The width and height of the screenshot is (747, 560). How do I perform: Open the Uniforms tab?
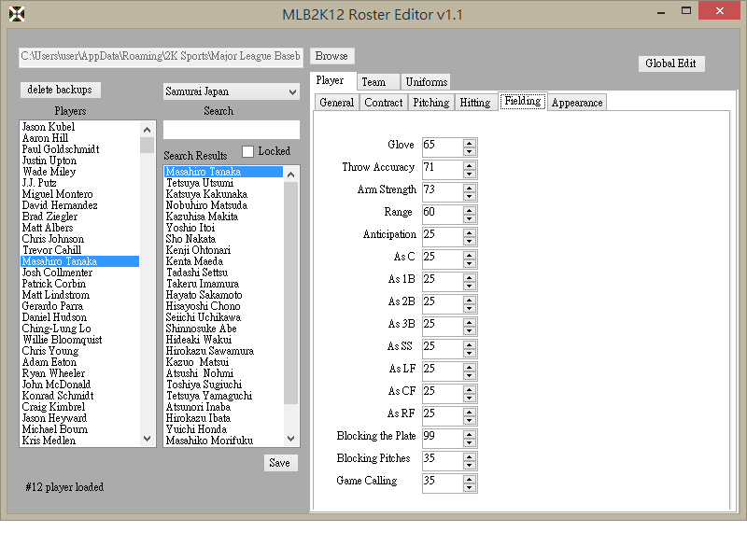tap(427, 82)
